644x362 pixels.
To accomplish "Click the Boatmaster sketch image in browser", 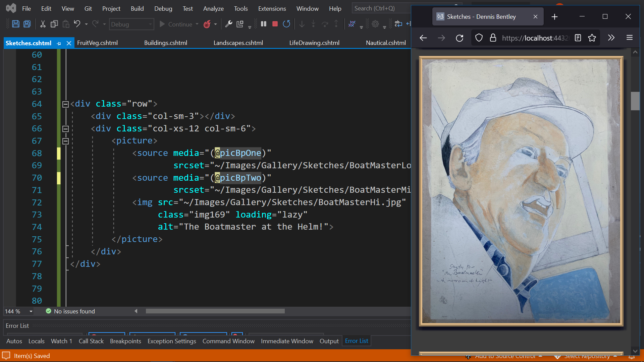I will pyautogui.click(x=521, y=191).
